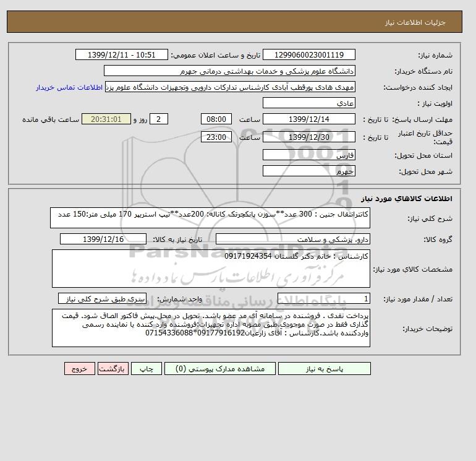
Task: Click the quantity field showing 1
Action: coord(324,299)
